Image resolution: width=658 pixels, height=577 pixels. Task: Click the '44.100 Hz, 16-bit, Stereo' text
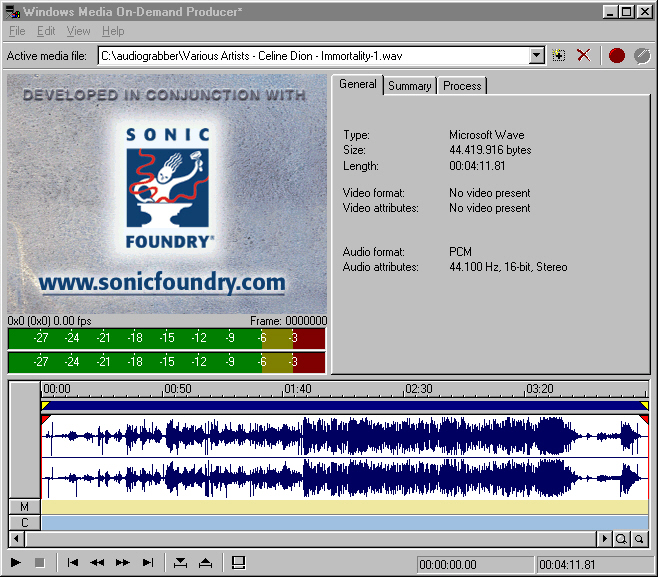coord(508,267)
